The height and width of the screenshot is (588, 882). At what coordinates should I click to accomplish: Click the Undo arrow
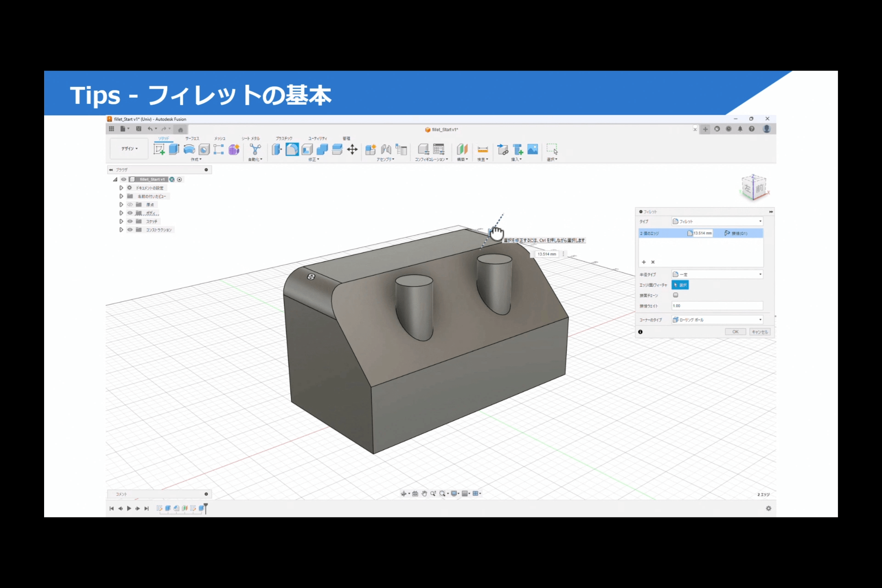[x=150, y=129]
